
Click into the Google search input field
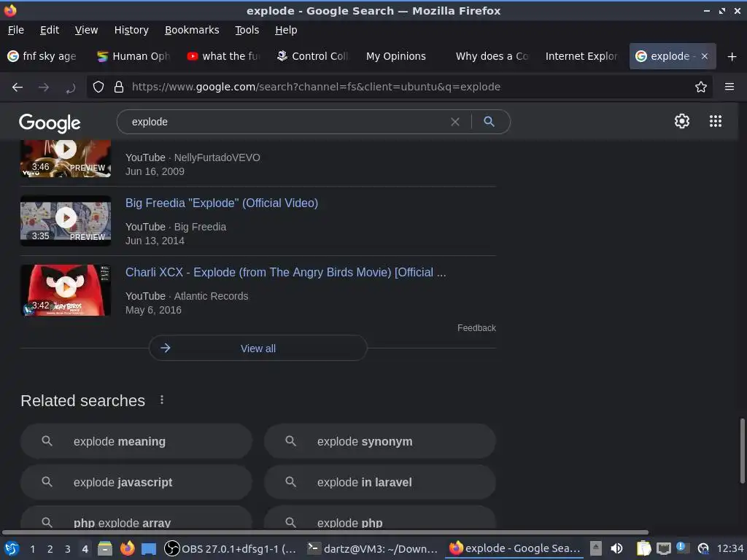pyautogui.click(x=286, y=122)
